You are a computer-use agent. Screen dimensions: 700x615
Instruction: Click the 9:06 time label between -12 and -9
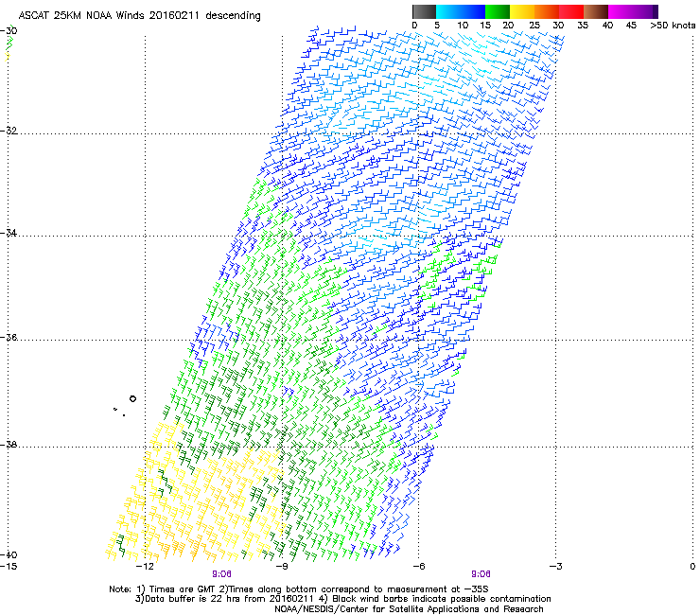221,574
